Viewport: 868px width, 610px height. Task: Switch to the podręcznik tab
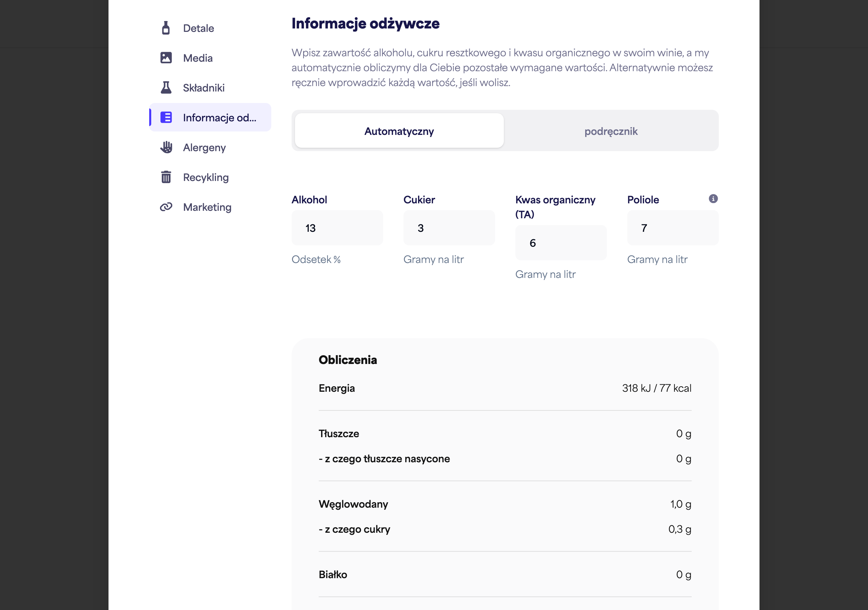(x=611, y=131)
